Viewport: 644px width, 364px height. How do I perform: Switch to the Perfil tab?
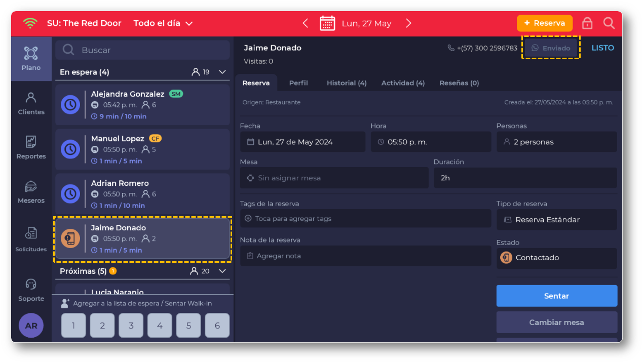pos(298,83)
